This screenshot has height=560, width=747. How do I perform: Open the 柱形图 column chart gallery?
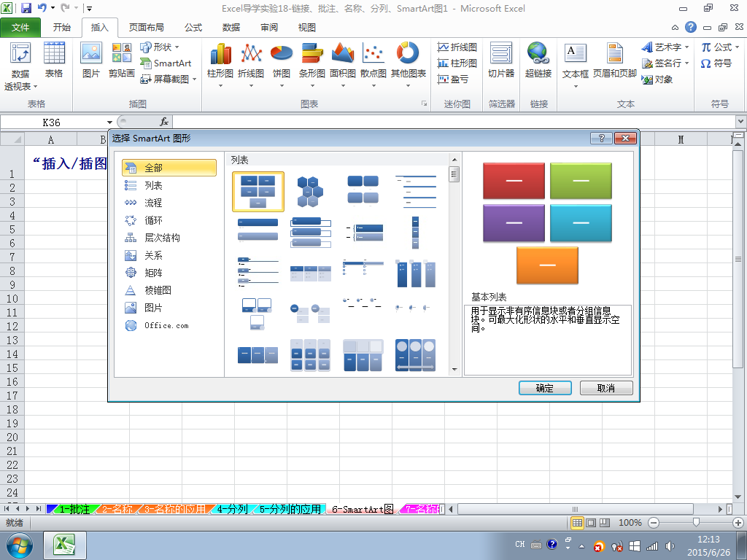(220, 65)
